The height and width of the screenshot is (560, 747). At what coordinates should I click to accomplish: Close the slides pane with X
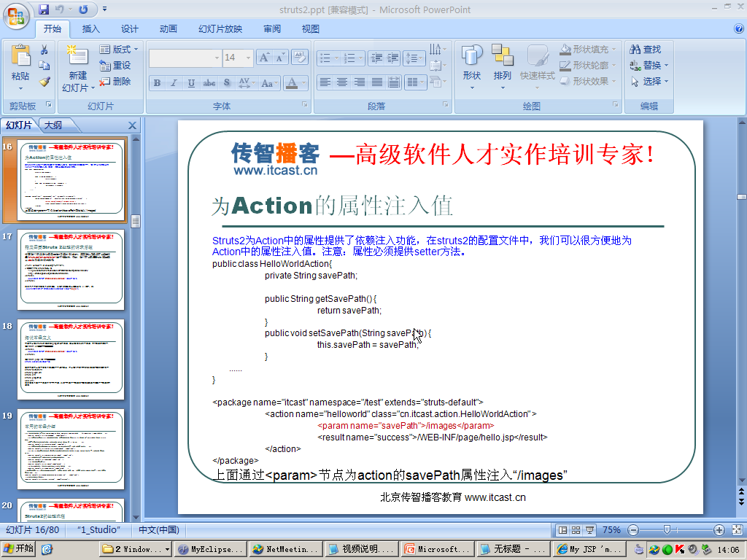click(x=133, y=125)
